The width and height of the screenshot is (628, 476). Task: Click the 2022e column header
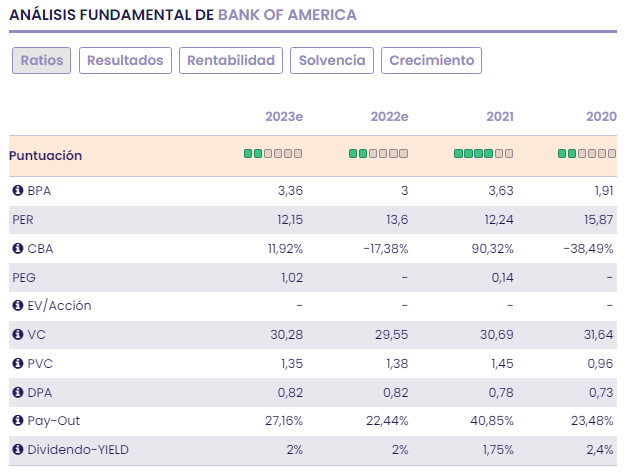[390, 117]
